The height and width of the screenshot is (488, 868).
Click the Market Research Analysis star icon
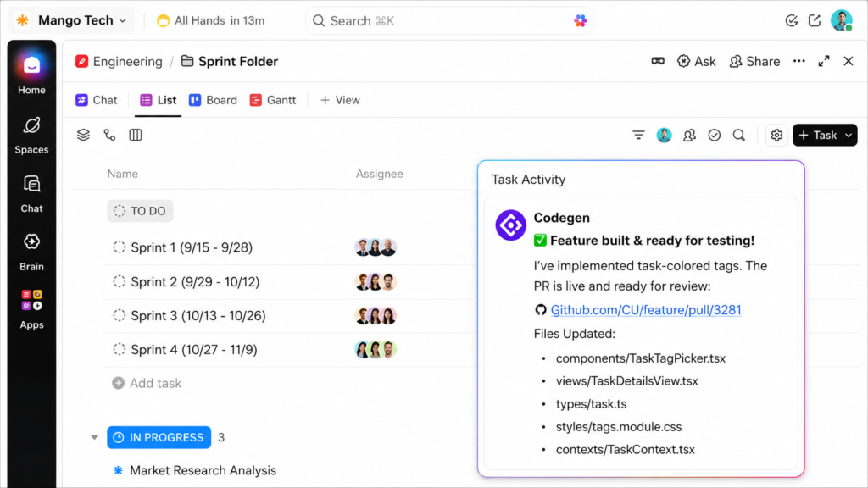pyautogui.click(x=118, y=470)
